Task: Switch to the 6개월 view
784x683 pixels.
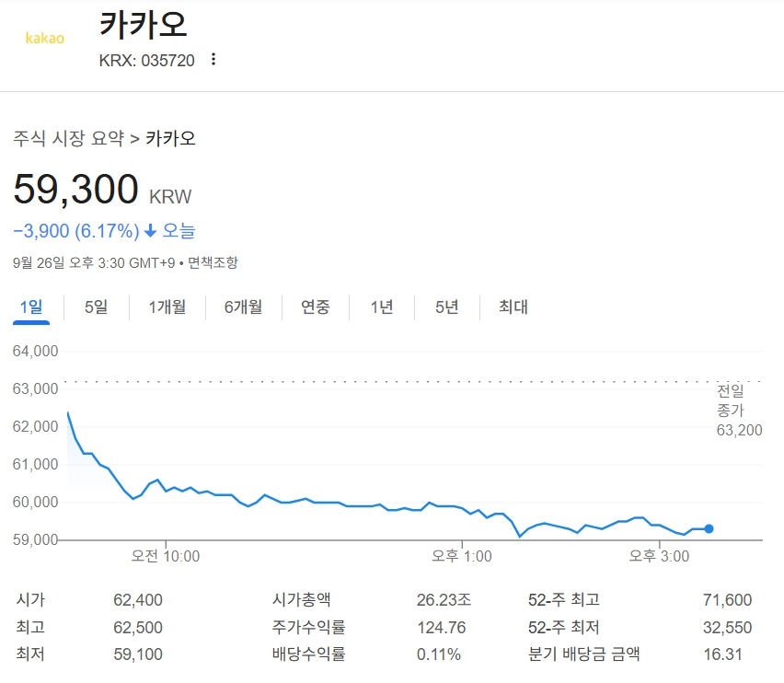Action: [x=241, y=307]
